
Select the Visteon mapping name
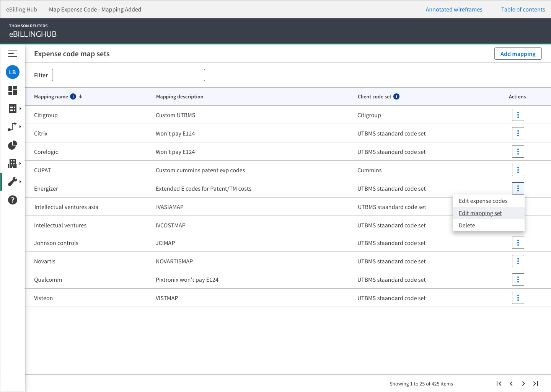click(43, 298)
